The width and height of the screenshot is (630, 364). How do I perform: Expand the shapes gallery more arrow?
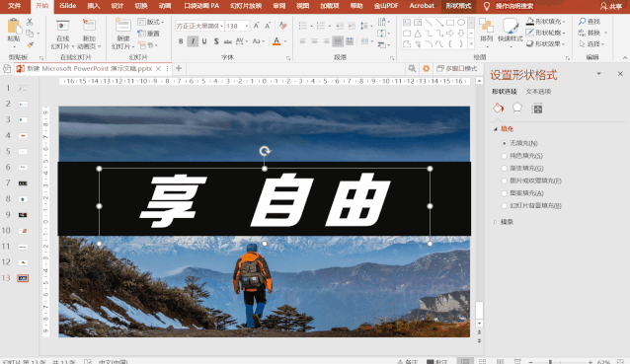[471, 44]
